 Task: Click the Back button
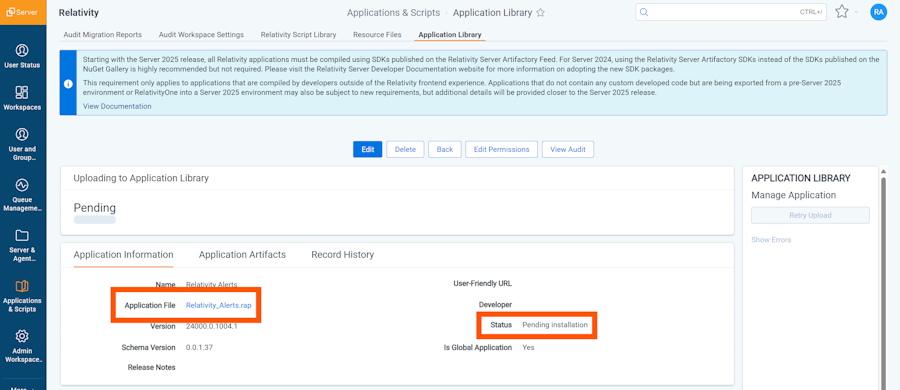tap(445, 149)
